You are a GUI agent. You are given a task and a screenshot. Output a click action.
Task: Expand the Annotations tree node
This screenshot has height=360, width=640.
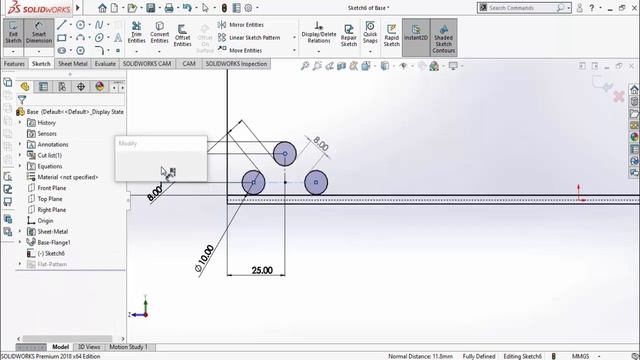tap(20, 144)
